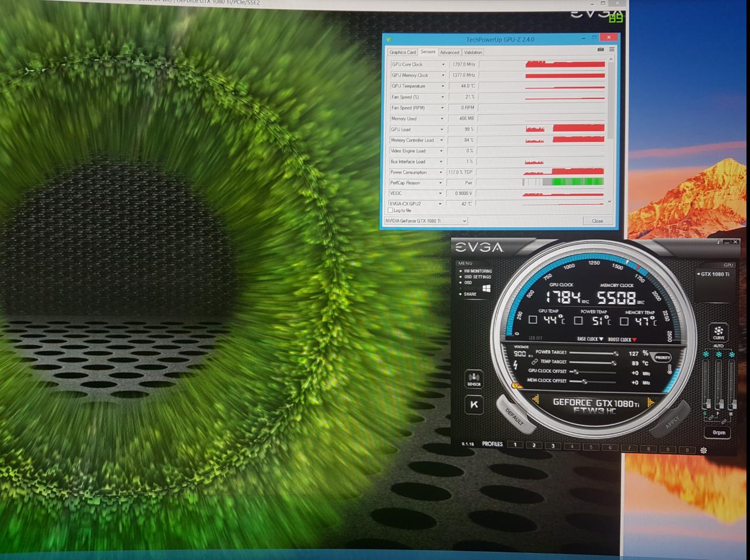
Task: Select Share in EVGA menu
Action: (x=470, y=294)
